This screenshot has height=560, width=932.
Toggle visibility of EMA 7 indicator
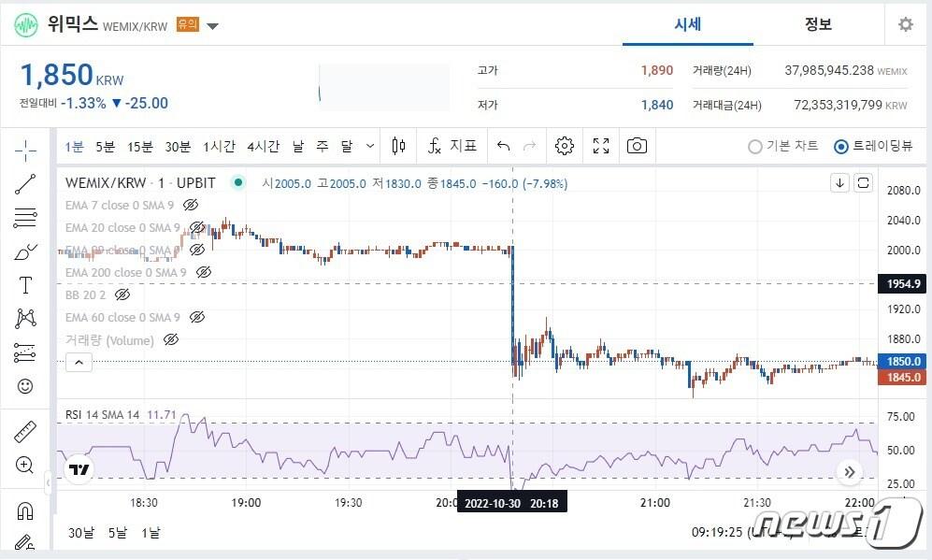click(x=191, y=205)
